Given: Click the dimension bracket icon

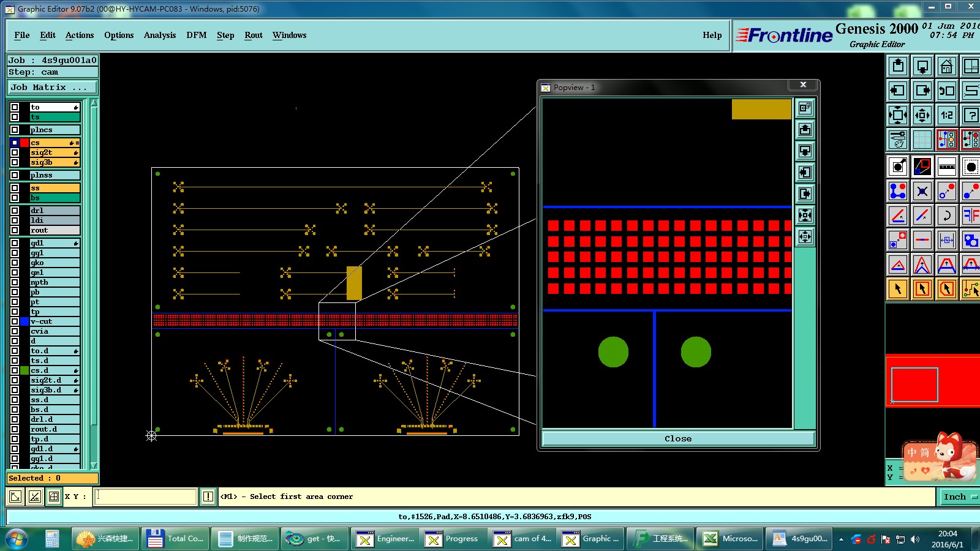Looking at the screenshot, I should click(x=947, y=240).
